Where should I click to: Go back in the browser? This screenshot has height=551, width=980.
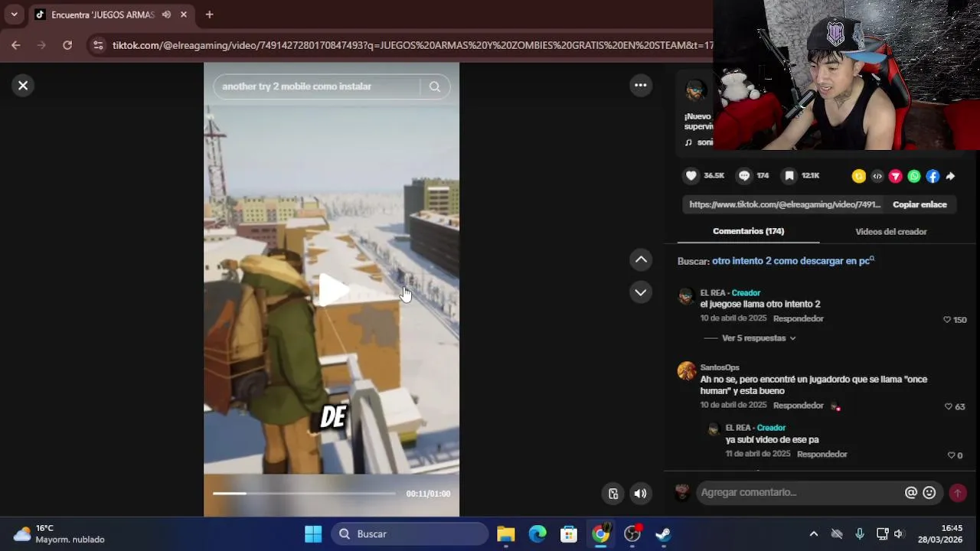(16, 45)
